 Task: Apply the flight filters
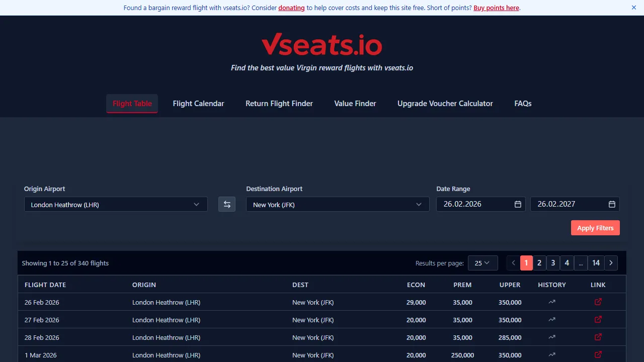[595, 228]
